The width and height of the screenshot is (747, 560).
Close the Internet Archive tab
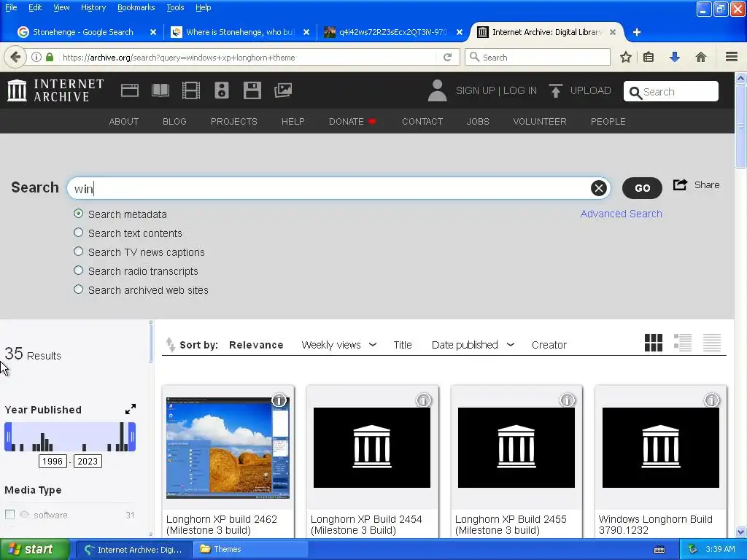(613, 32)
